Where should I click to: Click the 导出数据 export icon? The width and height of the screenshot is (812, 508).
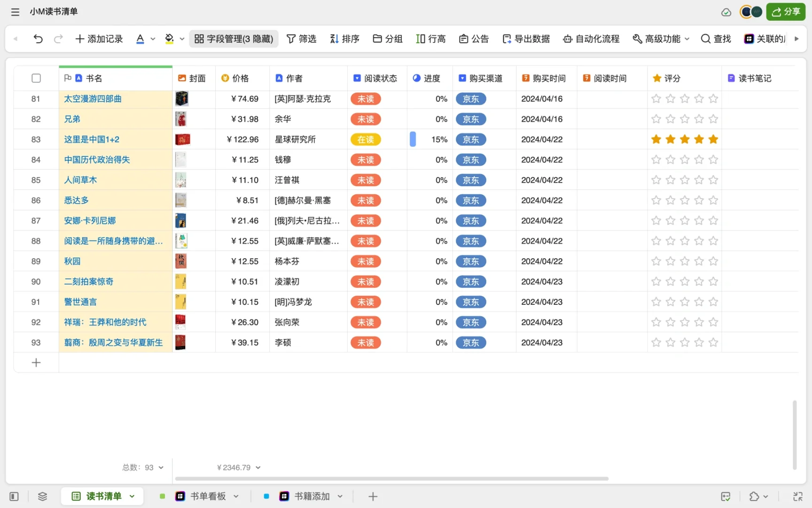point(506,39)
